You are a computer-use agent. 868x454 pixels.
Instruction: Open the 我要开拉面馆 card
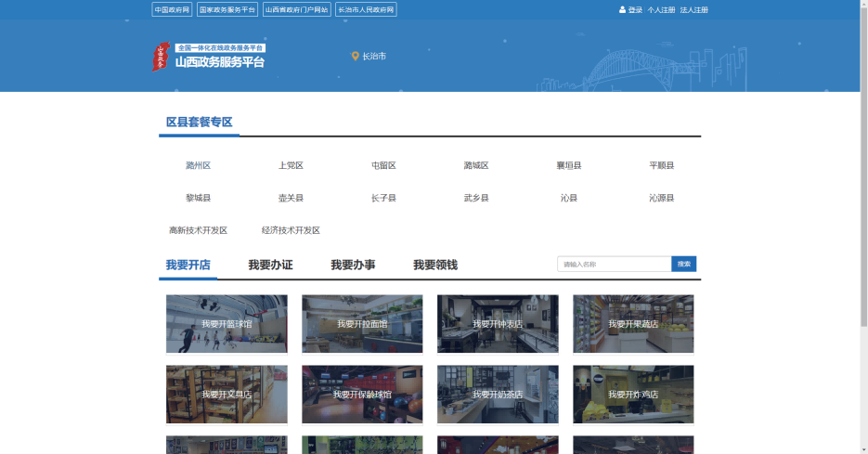[x=362, y=324]
